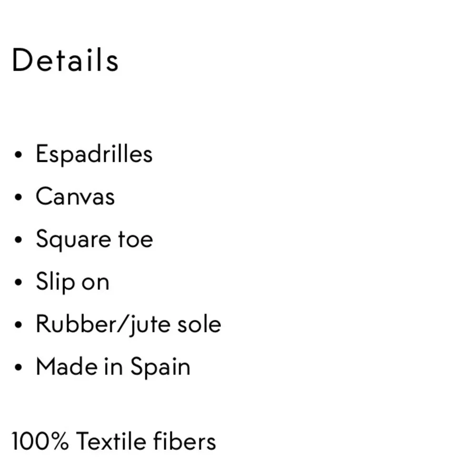Click the bullet before Made in Spain
This screenshot has width=476, height=476.
click(x=18, y=367)
